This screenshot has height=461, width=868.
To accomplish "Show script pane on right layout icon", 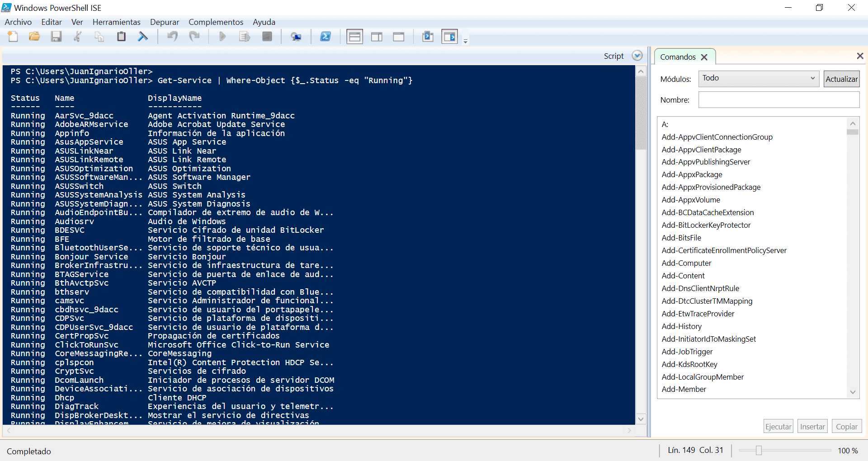I will pyautogui.click(x=377, y=37).
